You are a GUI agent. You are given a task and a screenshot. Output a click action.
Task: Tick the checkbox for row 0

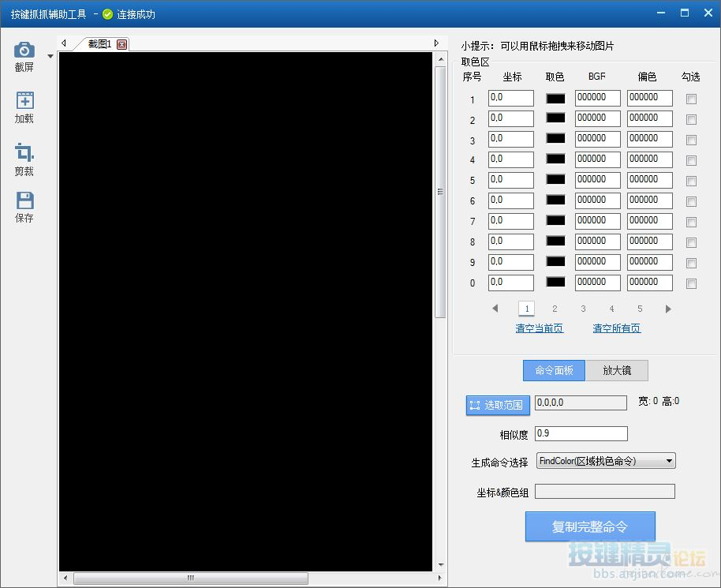(691, 283)
